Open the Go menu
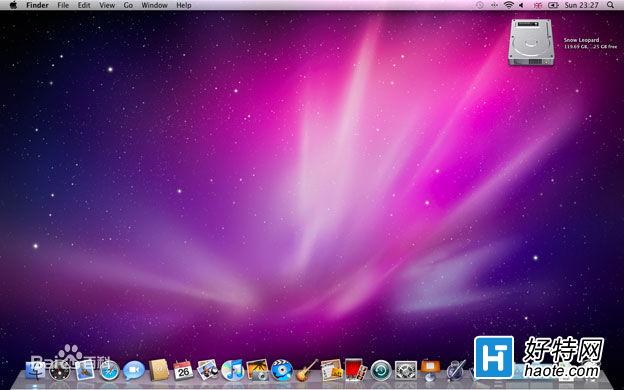The image size is (624, 390). [x=128, y=5]
